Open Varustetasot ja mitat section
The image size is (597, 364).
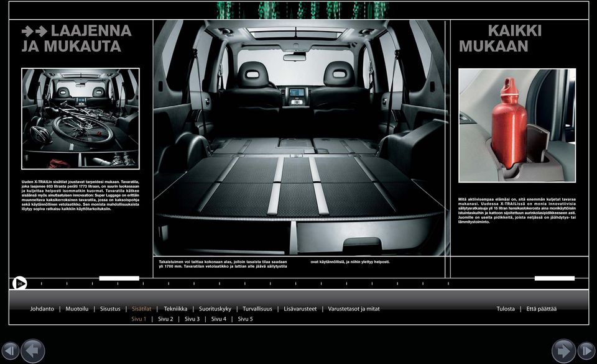tap(354, 309)
